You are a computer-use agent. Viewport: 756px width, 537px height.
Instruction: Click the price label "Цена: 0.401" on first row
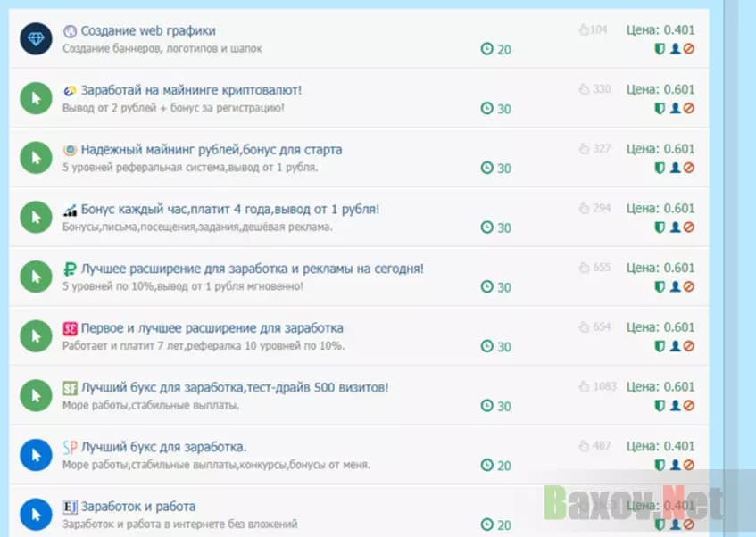pos(660,29)
